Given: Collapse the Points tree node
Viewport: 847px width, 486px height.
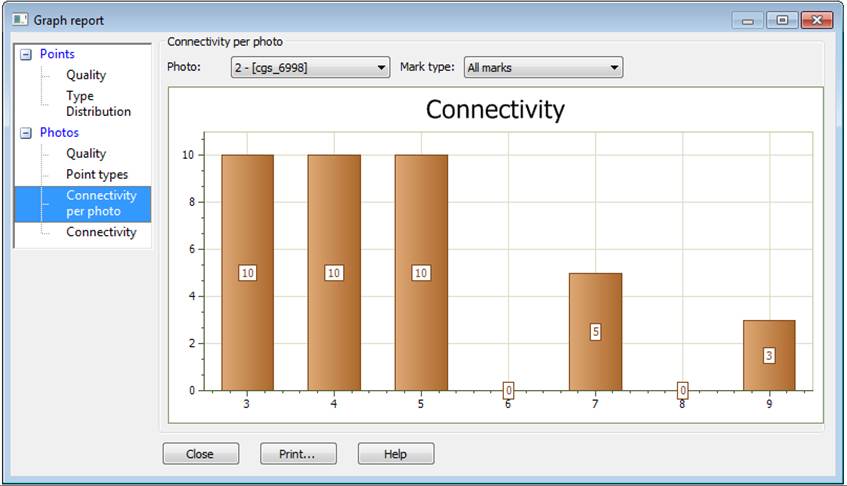Looking at the screenshot, I should tap(26, 55).
